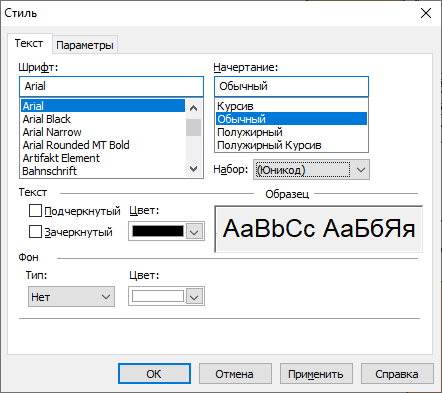Open the background color dropdown arrow

194,296
